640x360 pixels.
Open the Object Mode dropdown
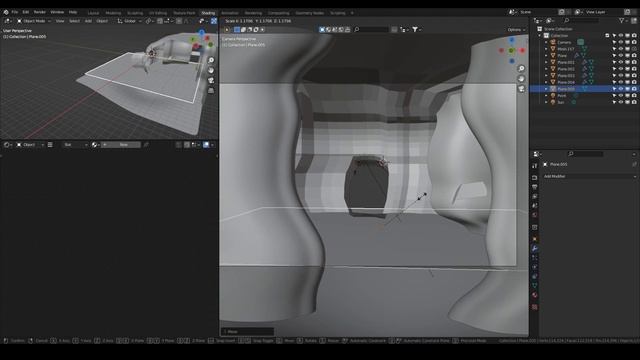(33, 21)
